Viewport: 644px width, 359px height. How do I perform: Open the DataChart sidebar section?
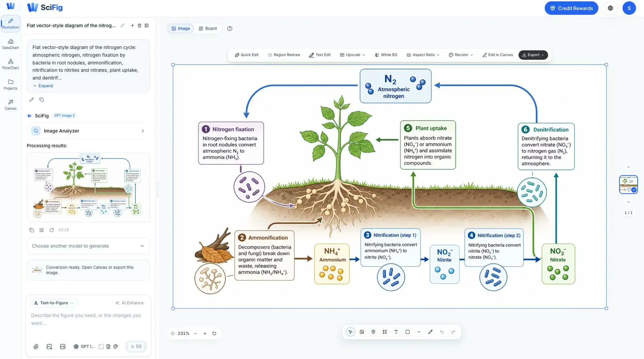(10, 44)
